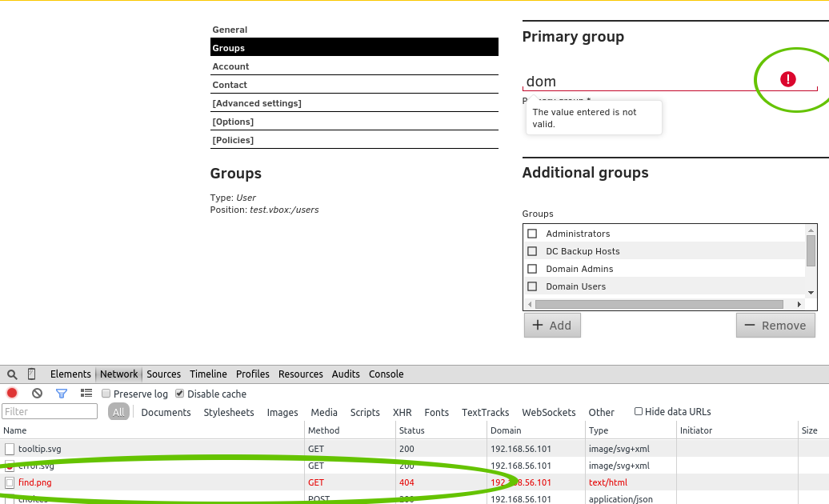Enable the Preserve log checkbox
829x504 pixels.
pos(106,394)
